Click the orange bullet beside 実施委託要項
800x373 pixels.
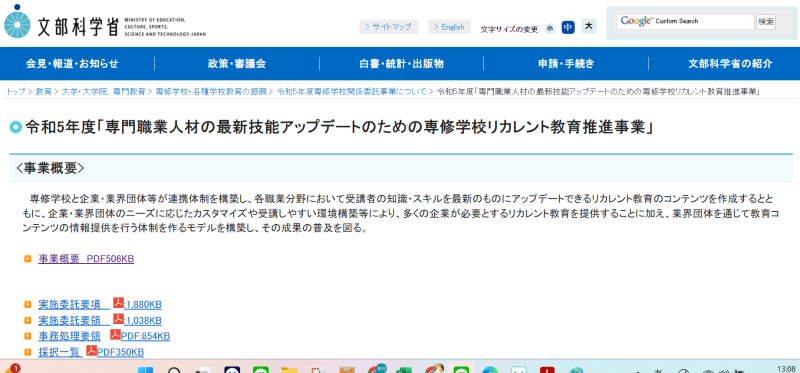28,305
